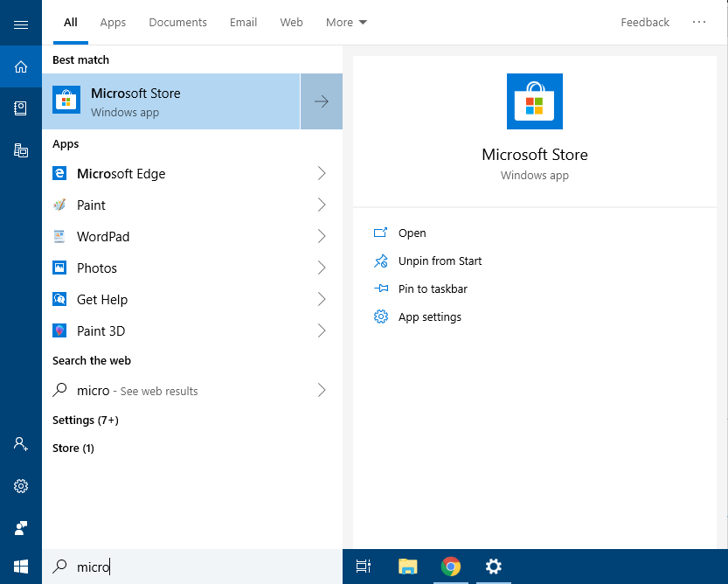
Task: Click the Microsoft Edge result name
Action: 121,174
